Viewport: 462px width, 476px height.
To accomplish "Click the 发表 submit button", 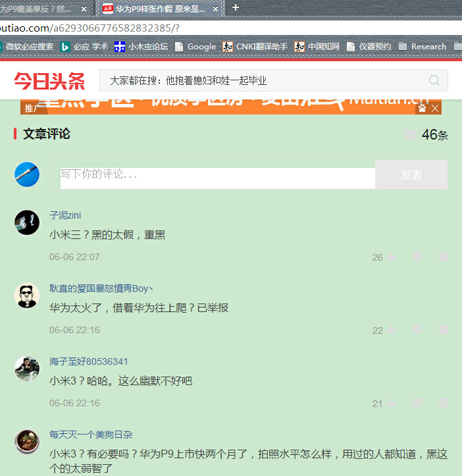I will tap(411, 174).
